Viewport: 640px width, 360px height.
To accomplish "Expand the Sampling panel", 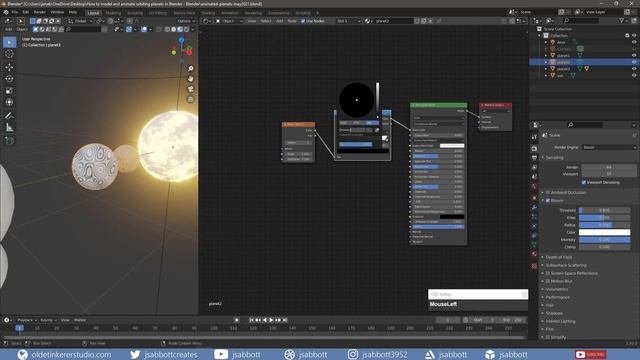I will 555,158.
